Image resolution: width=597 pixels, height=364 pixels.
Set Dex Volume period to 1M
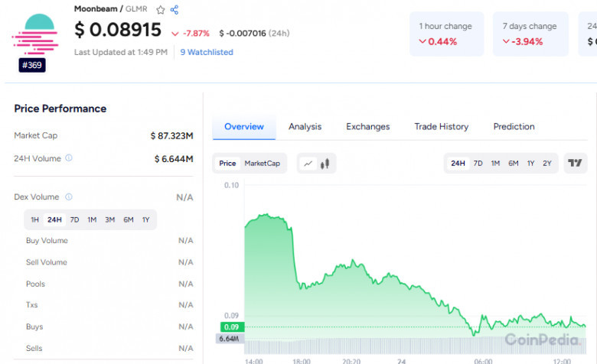(x=92, y=219)
